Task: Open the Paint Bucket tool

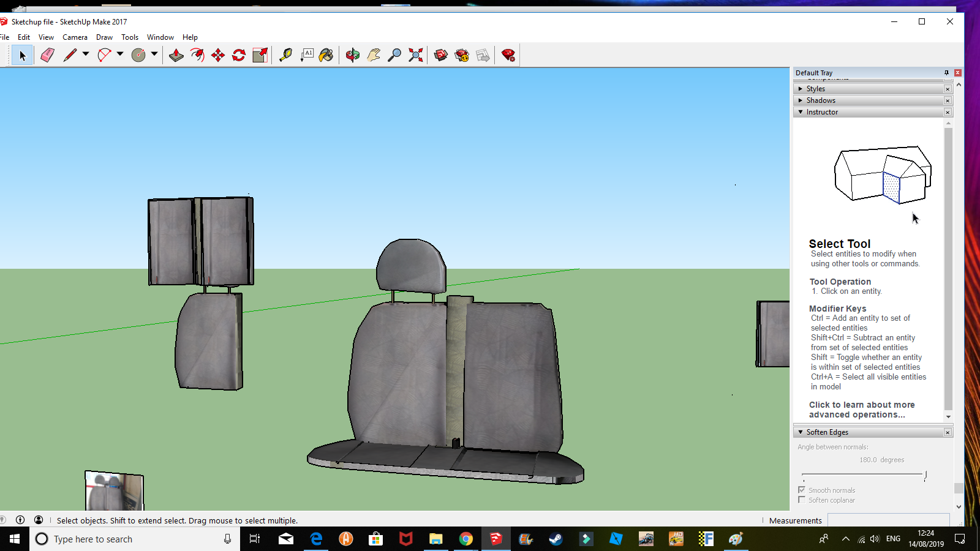Action: [326, 55]
